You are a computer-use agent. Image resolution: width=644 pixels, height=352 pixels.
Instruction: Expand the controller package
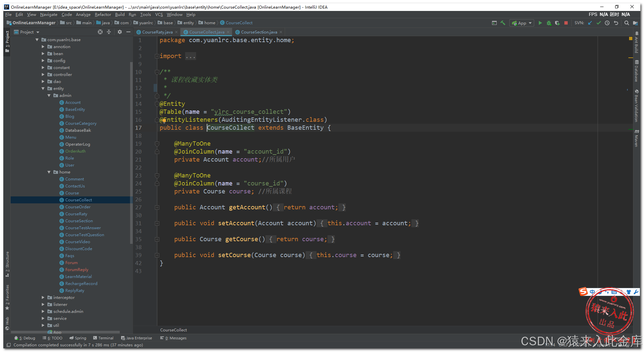click(43, 75)
